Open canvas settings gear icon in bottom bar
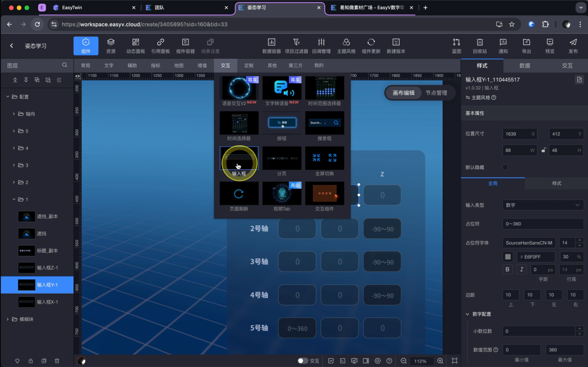 click(x=377, y=360)
